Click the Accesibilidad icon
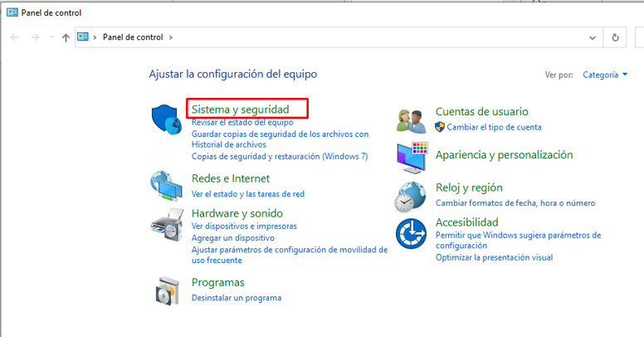 [x=412, y=233]
